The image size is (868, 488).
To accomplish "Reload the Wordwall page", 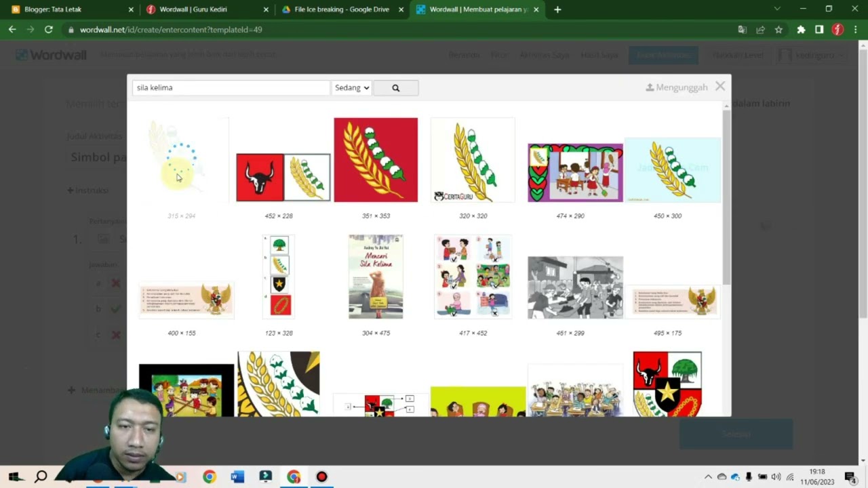I will pos(49,30).
